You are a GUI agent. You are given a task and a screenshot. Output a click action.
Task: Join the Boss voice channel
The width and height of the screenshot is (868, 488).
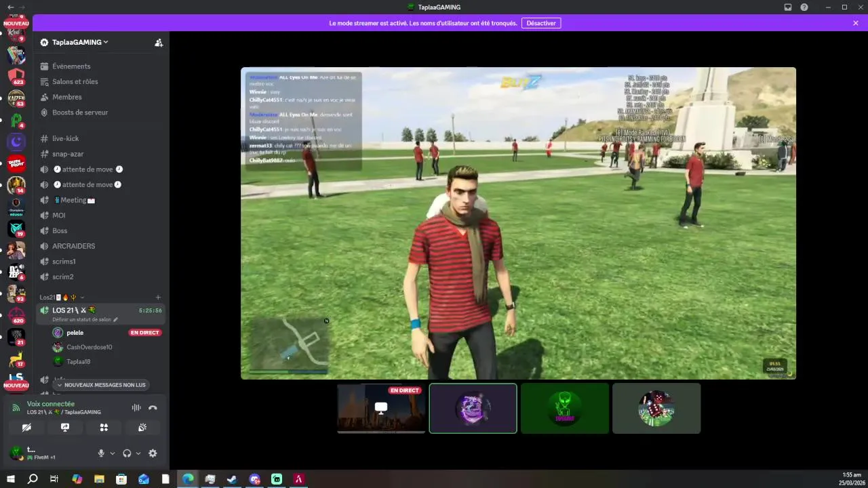tap(100, 230)
